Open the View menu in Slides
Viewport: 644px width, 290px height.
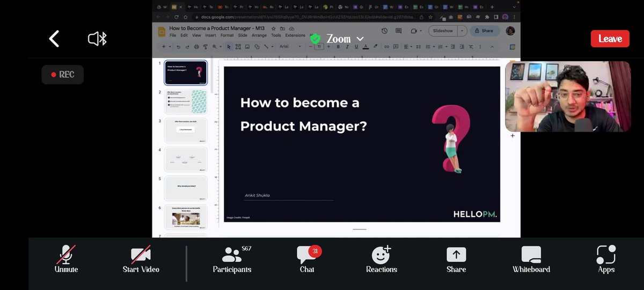pos(196,35)
